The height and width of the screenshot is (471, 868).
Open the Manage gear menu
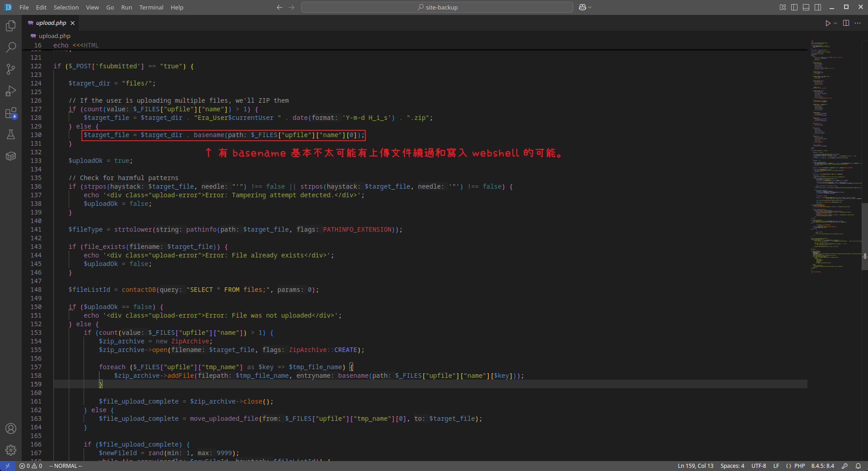coord(11,450)
